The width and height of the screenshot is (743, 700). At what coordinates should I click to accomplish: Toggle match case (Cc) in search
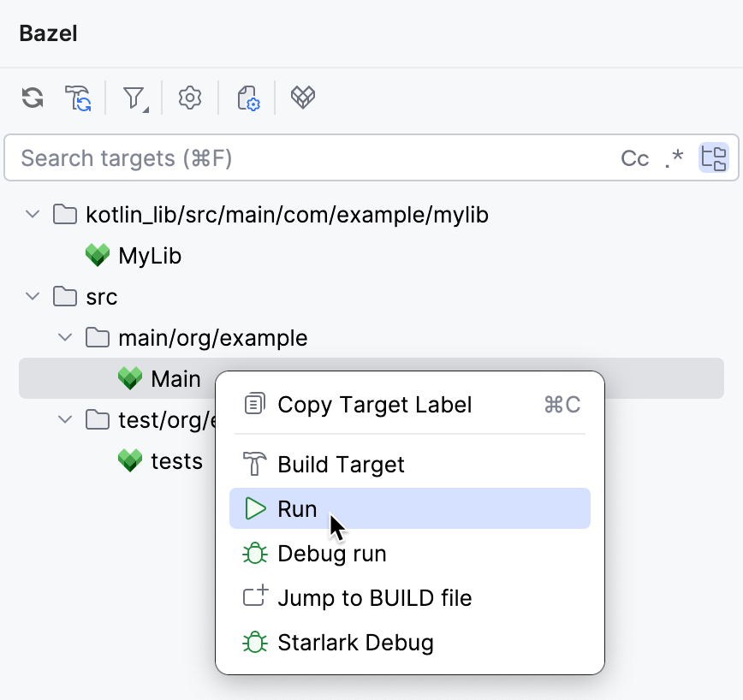pyautogui.click(x=634, y=158)
